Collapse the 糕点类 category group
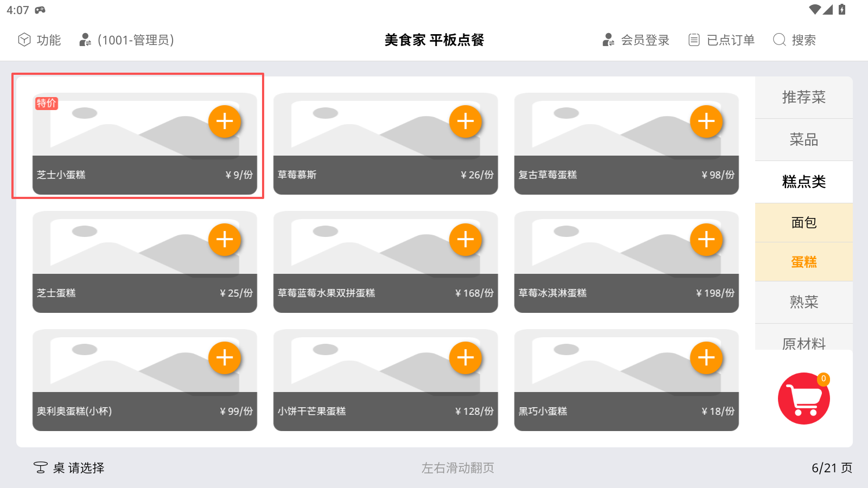This screenshot has height=488, width=868. click(803, 182)
